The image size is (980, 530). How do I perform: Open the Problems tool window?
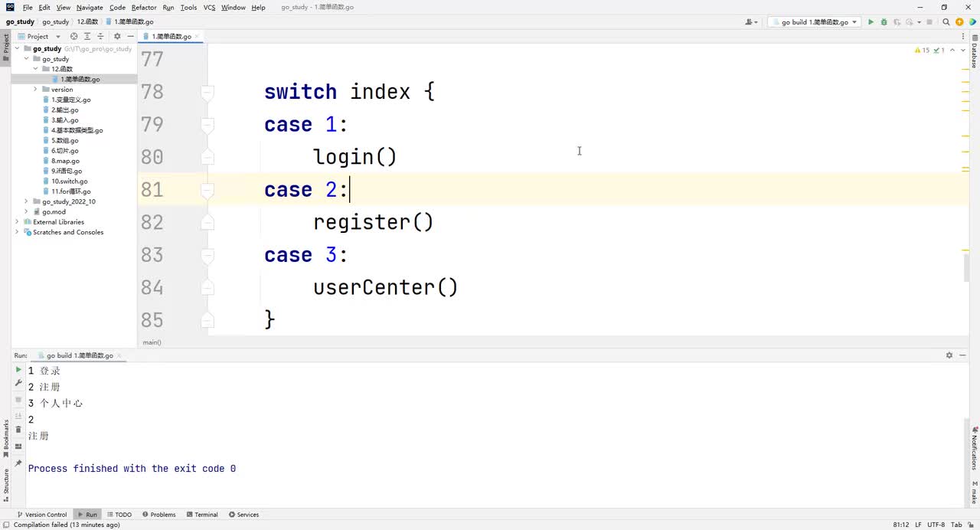(158, 515)
